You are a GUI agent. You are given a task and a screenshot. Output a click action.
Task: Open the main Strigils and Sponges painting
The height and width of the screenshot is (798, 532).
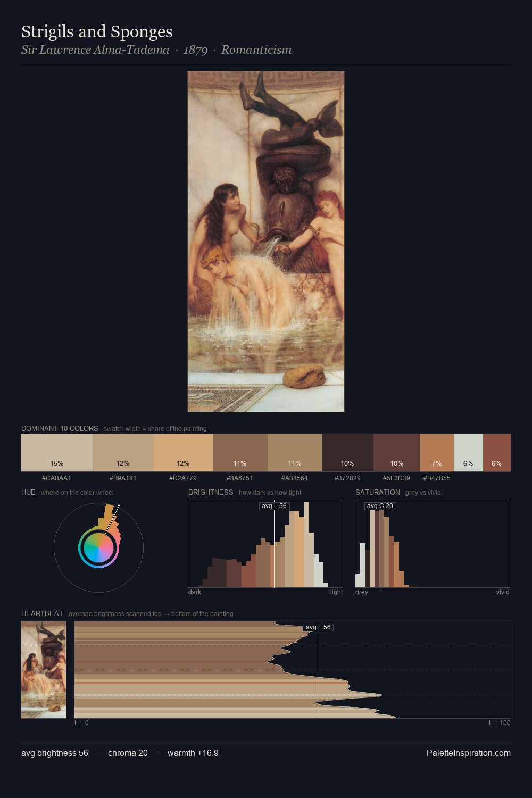click(266, 242)
